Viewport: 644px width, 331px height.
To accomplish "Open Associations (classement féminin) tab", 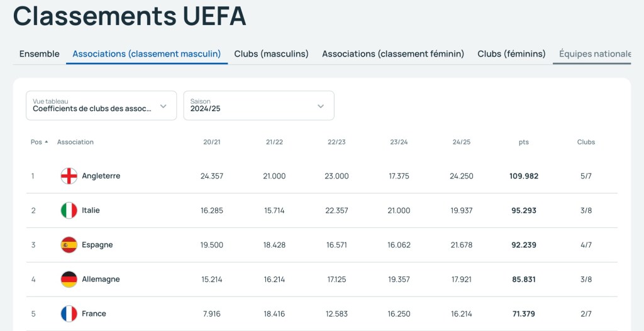I will (x=393, y=54).
